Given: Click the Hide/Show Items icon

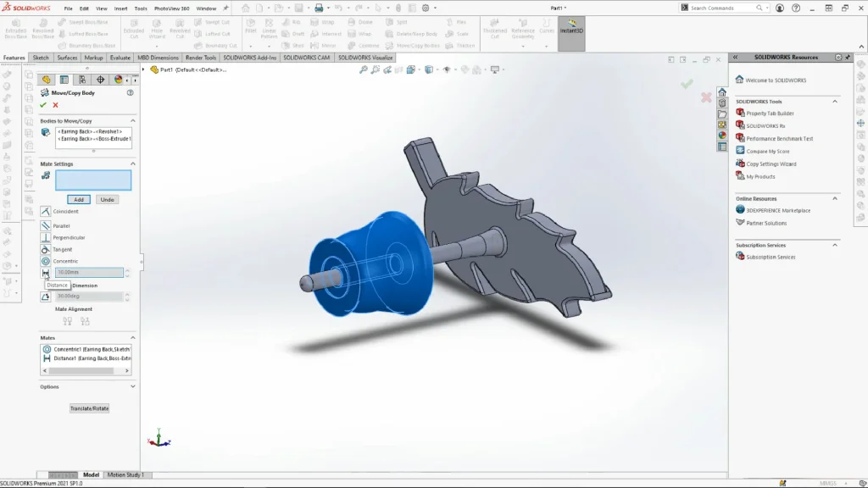Looking at the screenshot, I should tap(447, 69).
